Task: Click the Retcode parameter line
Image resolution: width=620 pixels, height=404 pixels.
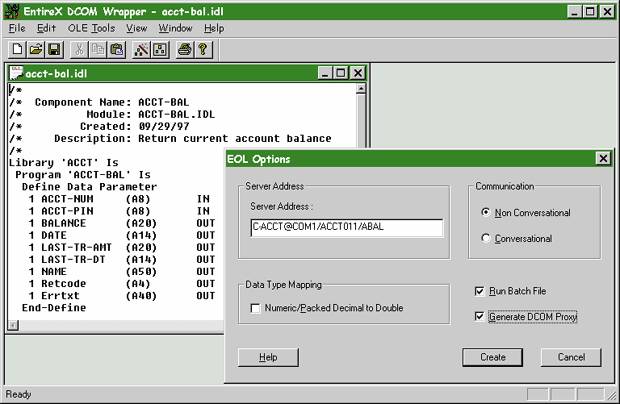Action: pyautogui.click(x=122, y=284)
